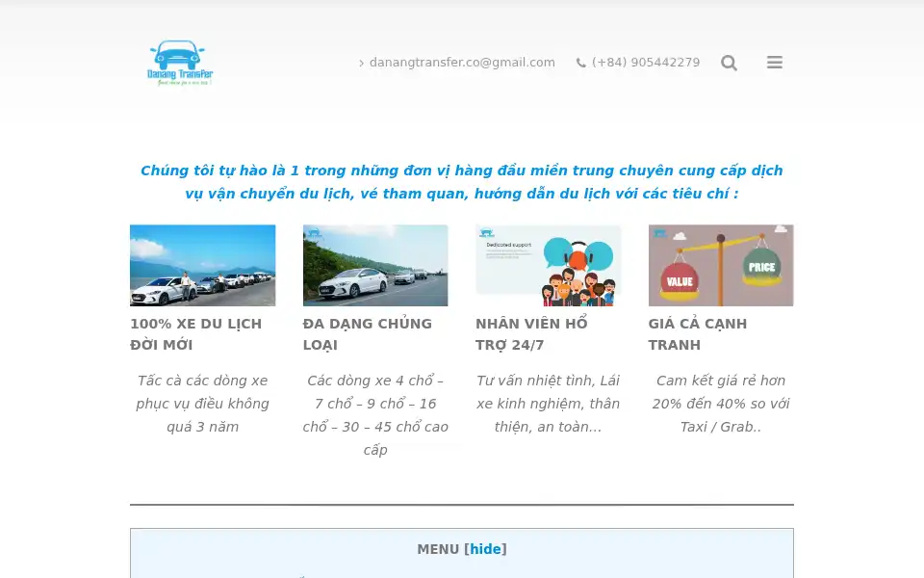Open the hamburger menu icon

click(x=774, y=62)
